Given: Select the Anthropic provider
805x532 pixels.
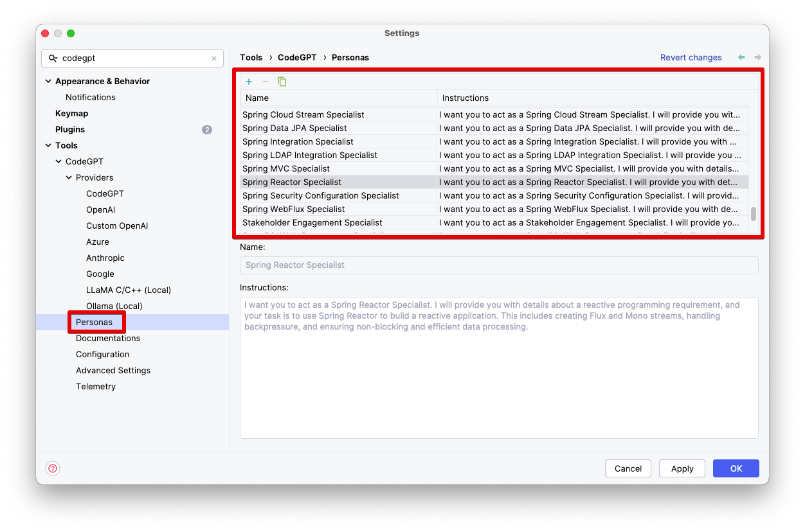Looking at the screenshot, I should pos(105,258).
